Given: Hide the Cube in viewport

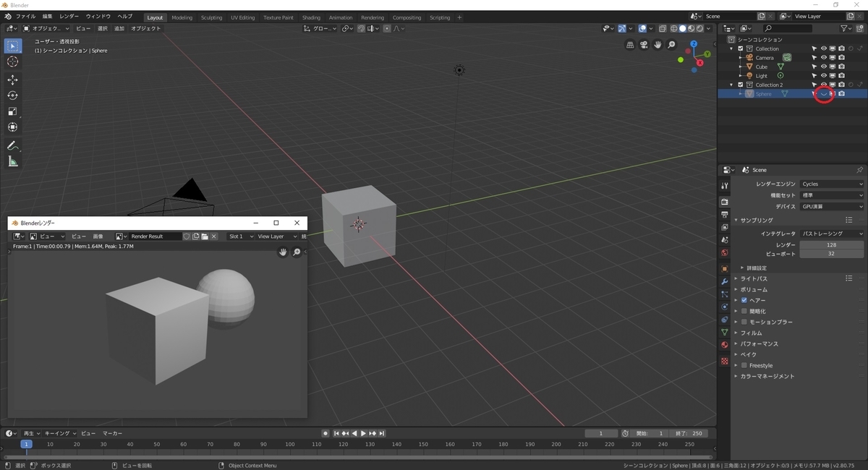Looking at the screenshot, I should (x=824, y=67).
